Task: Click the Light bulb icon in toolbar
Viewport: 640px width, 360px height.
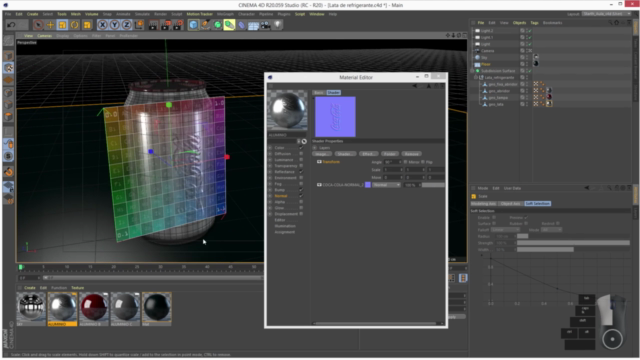Action: (x=278, y=25)
